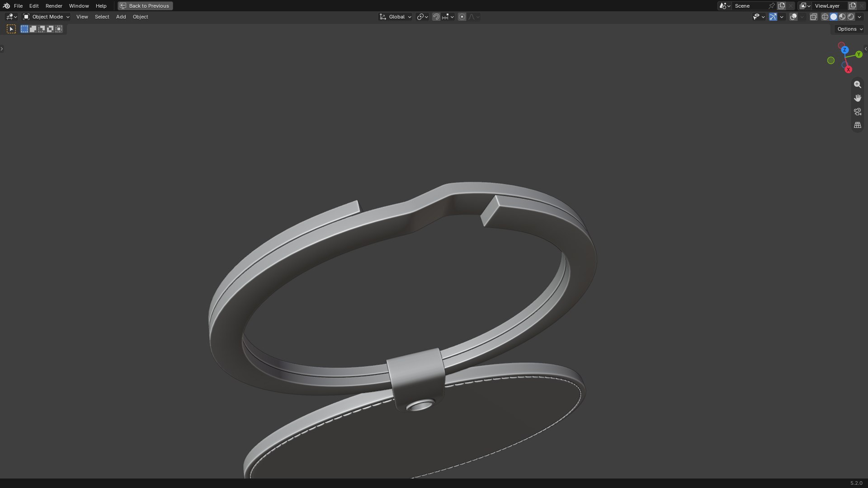Viewport: 868px width, 488px height.
Task: Open the Options dropdown
Action: tap(850, 29)
